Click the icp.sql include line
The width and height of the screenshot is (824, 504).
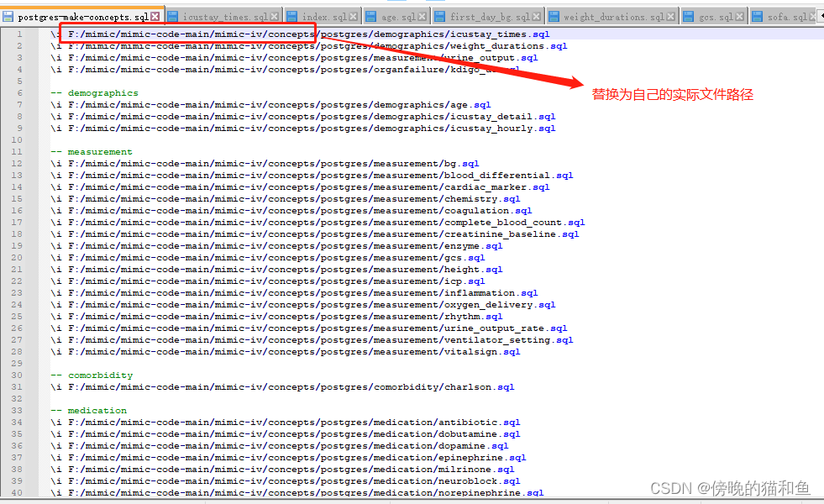point(267,281)
